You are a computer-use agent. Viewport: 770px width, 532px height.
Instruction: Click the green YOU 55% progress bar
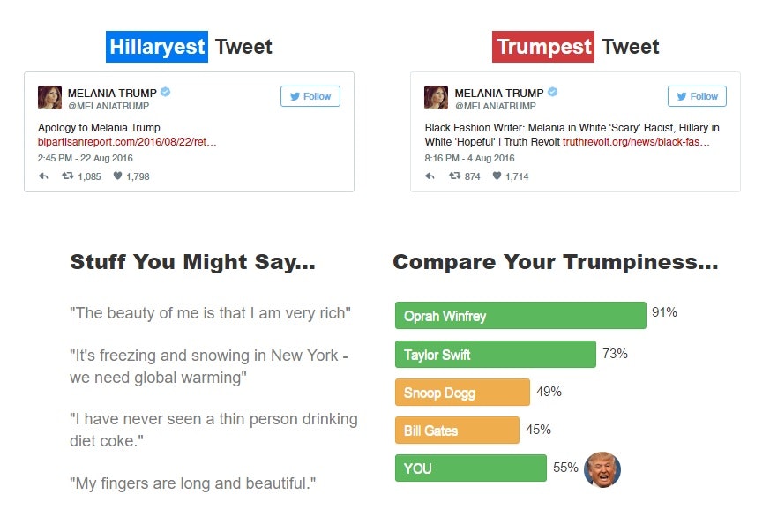pos(470,468)
